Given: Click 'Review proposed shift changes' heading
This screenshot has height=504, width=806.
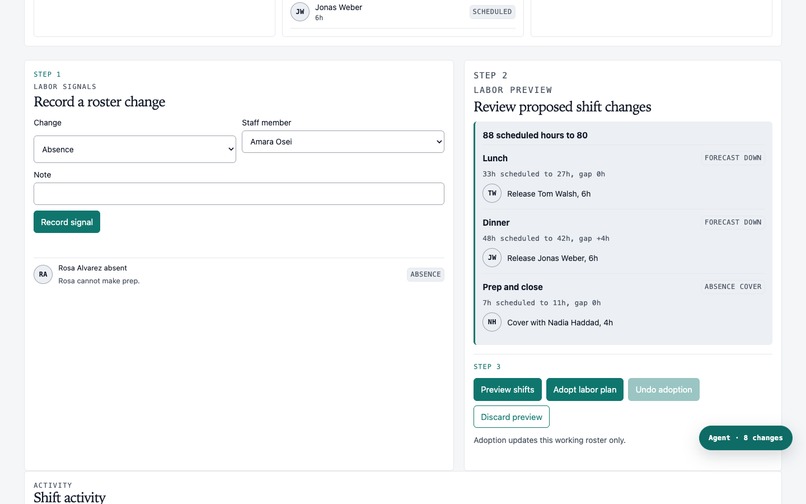Looking at the screenshot, I should tap(562, 106).
